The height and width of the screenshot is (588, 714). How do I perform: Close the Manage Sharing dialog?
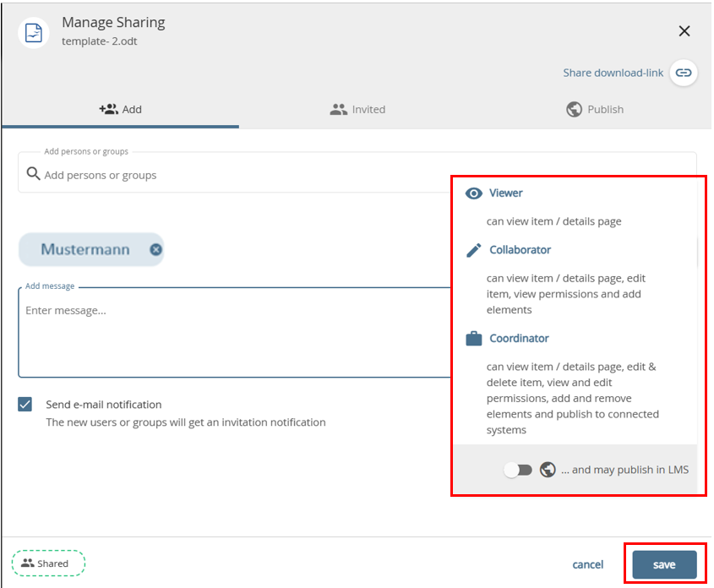click(684, 31)
